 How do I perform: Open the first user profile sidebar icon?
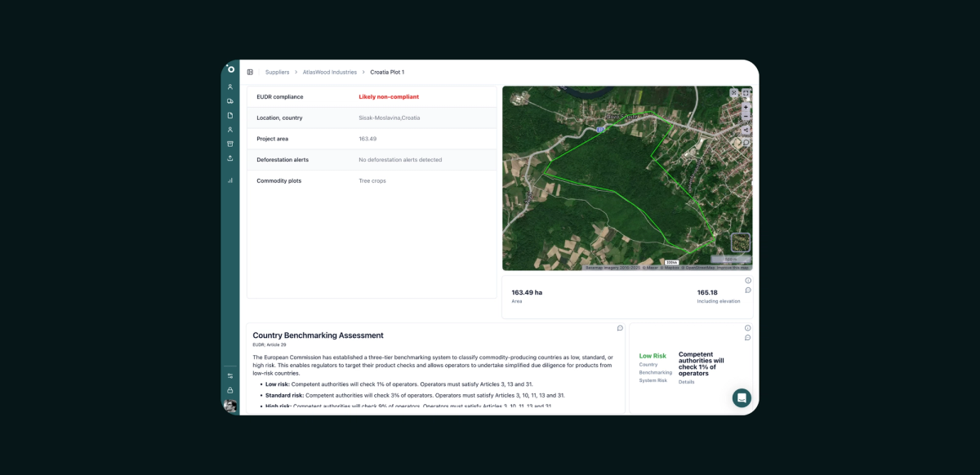[x=230, y=87]
